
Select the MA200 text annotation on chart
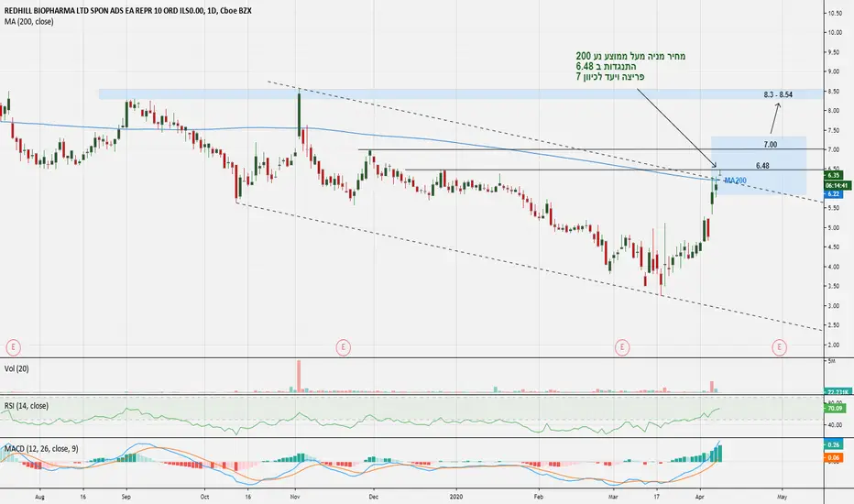735,181
